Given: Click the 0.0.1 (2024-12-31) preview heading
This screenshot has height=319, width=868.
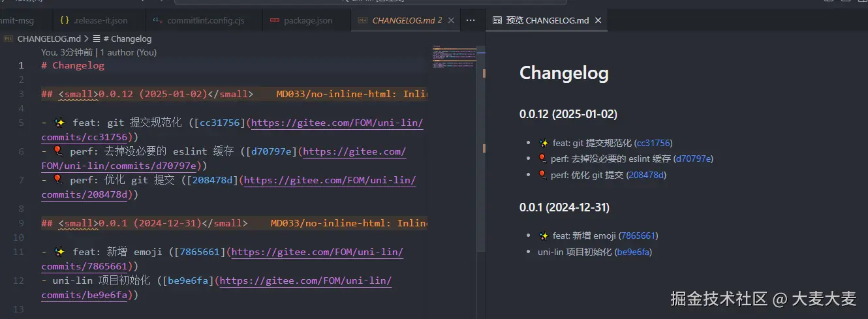Looking at the screenshot, I should pyautogui.click(x=565, y=207).
